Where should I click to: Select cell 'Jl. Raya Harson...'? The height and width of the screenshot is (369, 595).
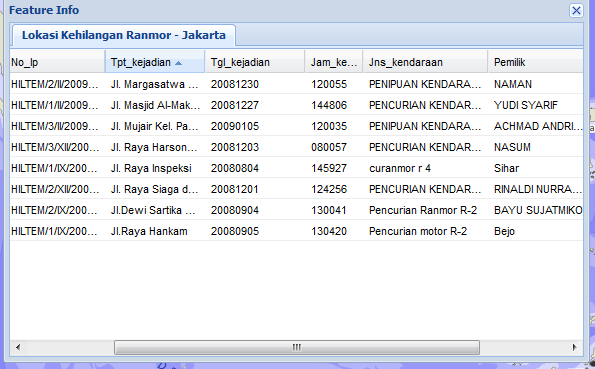(x=155, y=147)
